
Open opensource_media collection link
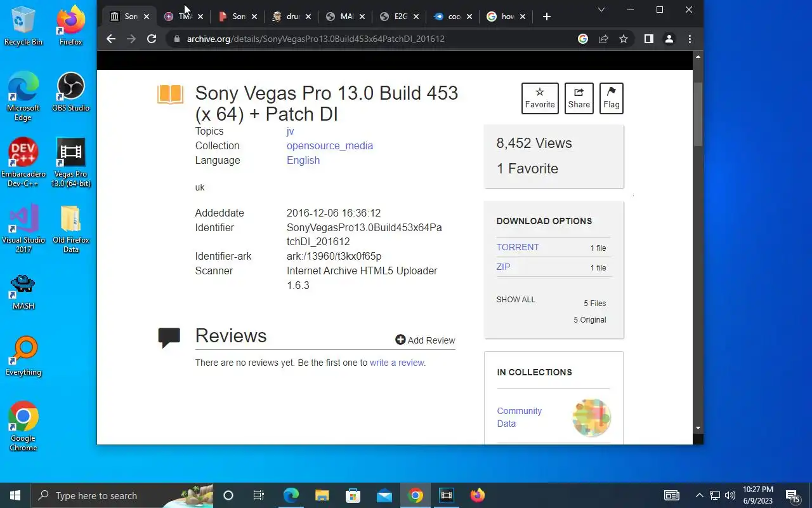(330, 145)
